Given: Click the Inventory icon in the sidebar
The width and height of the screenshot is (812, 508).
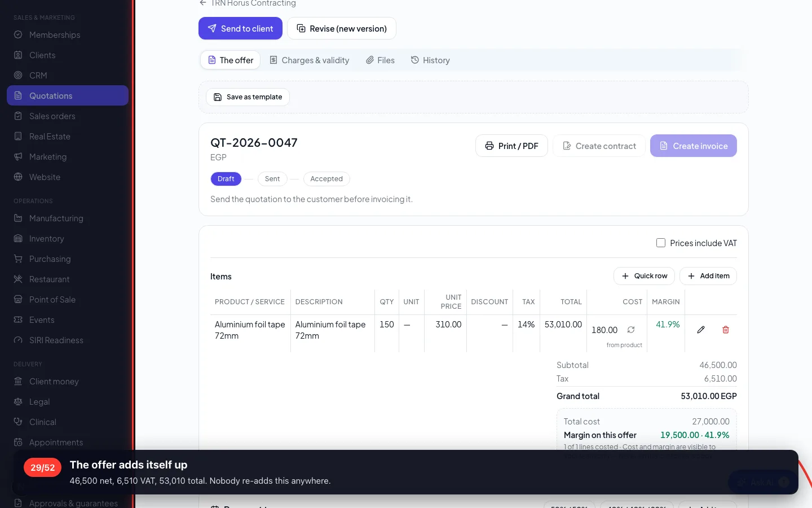Looking at the screenshot, I should [x=18, y=239].
